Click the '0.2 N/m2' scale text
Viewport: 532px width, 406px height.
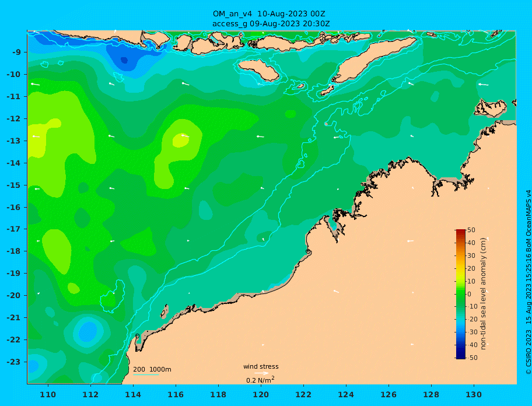[260, 380]
